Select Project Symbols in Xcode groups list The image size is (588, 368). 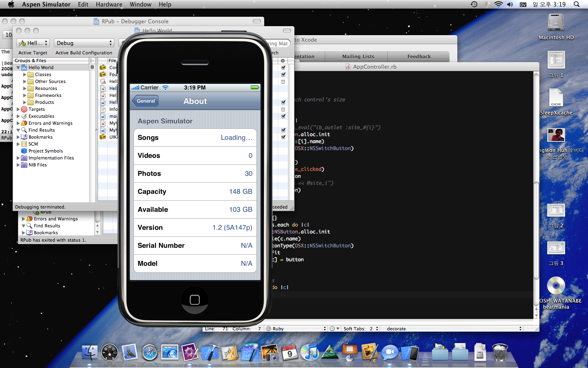pyautogui.click(x=46, y=151)
